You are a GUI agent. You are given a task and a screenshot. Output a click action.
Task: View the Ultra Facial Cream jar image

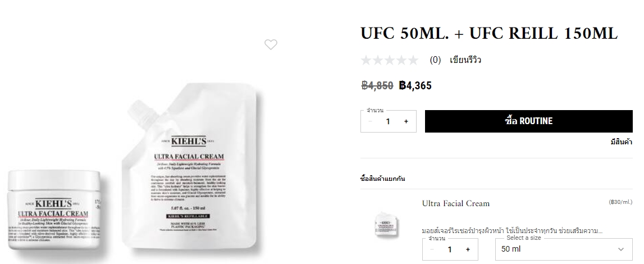[54, 210]
